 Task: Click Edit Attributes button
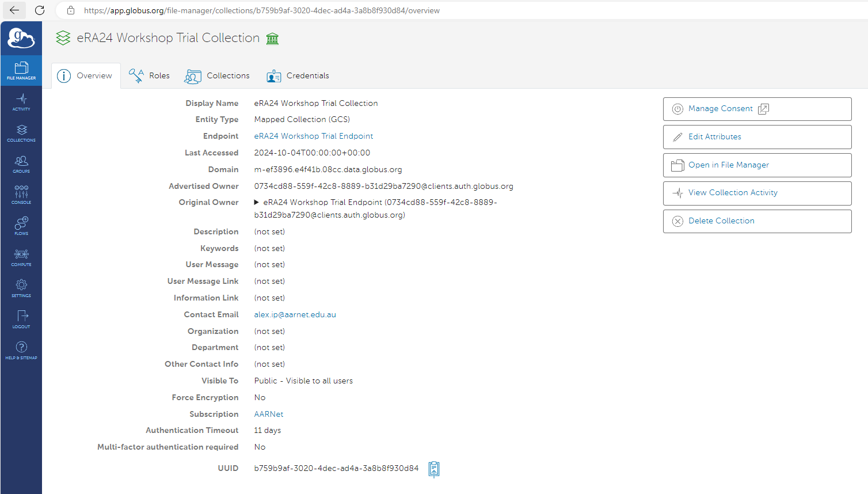click(757, 137)
